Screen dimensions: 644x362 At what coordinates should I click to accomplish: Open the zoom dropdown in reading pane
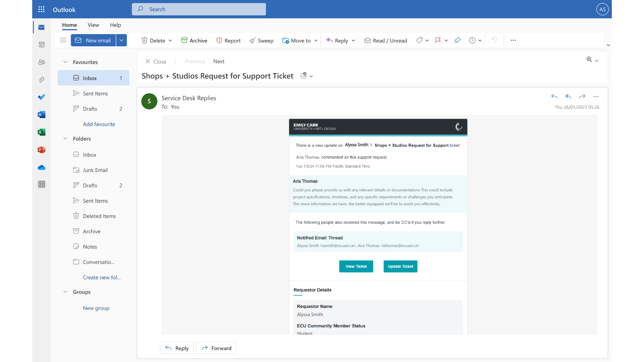click(597, 60)
